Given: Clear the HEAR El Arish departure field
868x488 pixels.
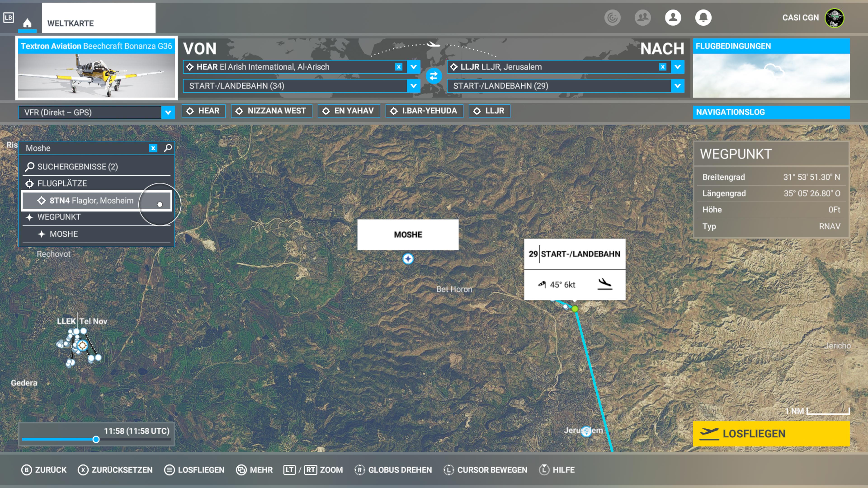Looking at the screenshot, I should pyautogui.click(x=398, y=67).
